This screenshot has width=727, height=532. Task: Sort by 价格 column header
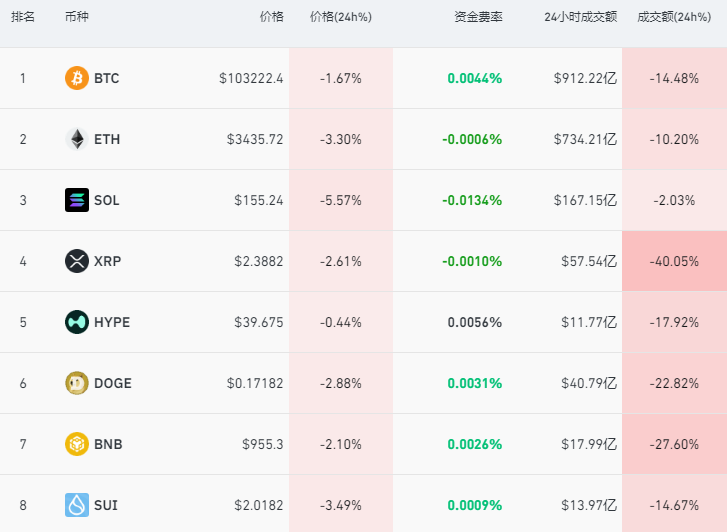[x=271, y=17]
